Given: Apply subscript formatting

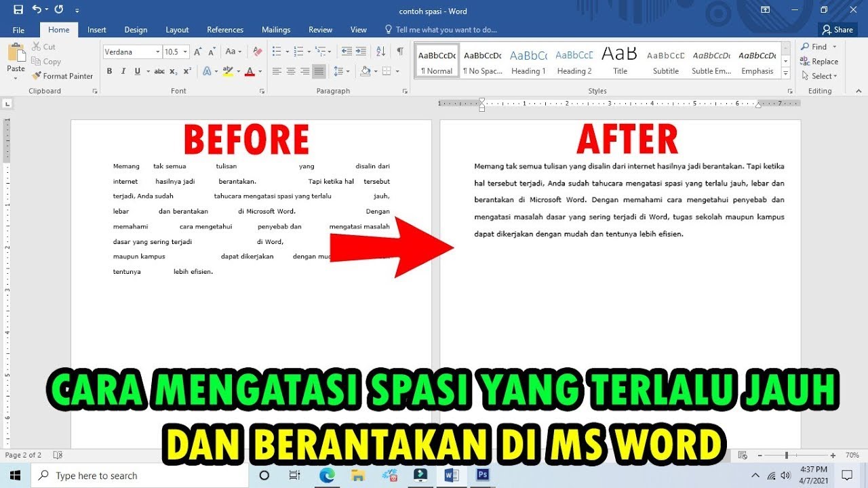Looking at the screenshot, I should click(174, 71).
